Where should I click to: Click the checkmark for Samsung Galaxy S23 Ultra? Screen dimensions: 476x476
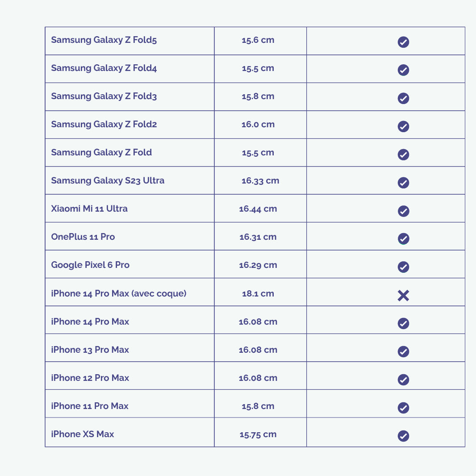(403, 183)
